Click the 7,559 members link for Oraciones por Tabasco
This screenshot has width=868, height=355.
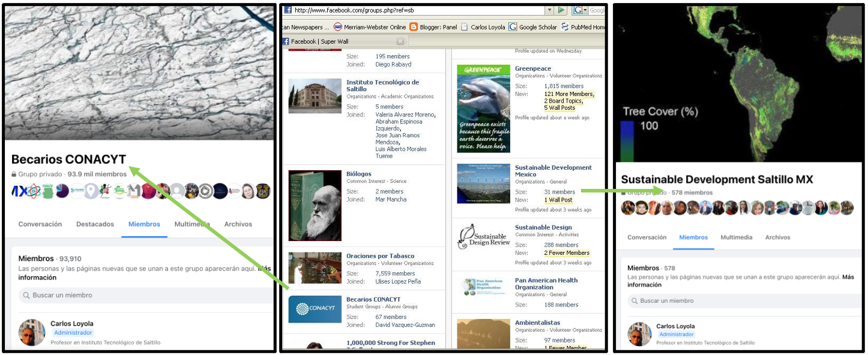point(396,273)
